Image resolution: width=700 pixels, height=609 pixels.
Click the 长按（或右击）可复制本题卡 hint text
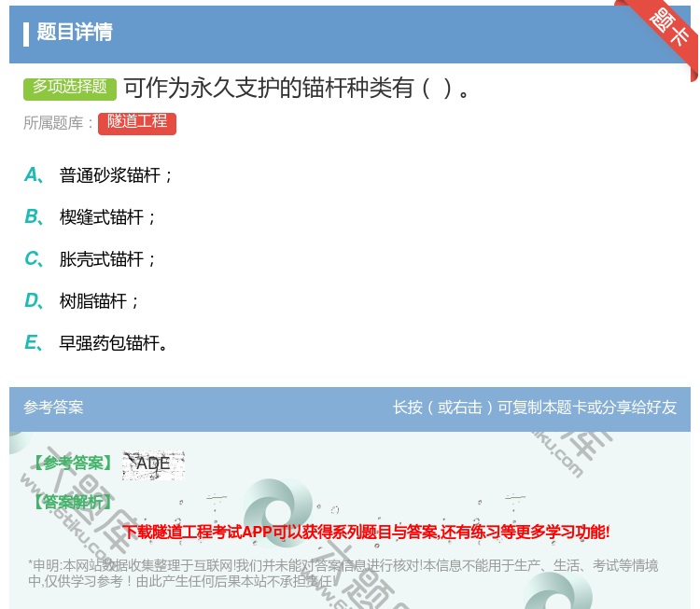pos(535,408)
